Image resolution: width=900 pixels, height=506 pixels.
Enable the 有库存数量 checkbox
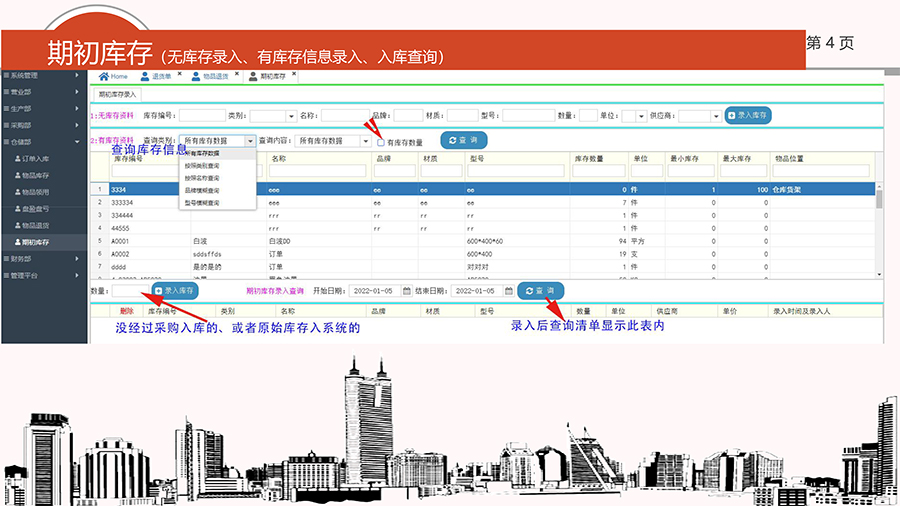pyautogui.click(x=382, y=143)
